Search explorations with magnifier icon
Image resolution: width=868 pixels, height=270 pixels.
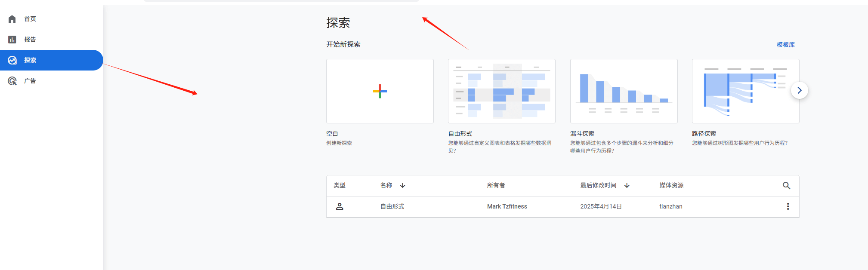(x=786, y=186)
